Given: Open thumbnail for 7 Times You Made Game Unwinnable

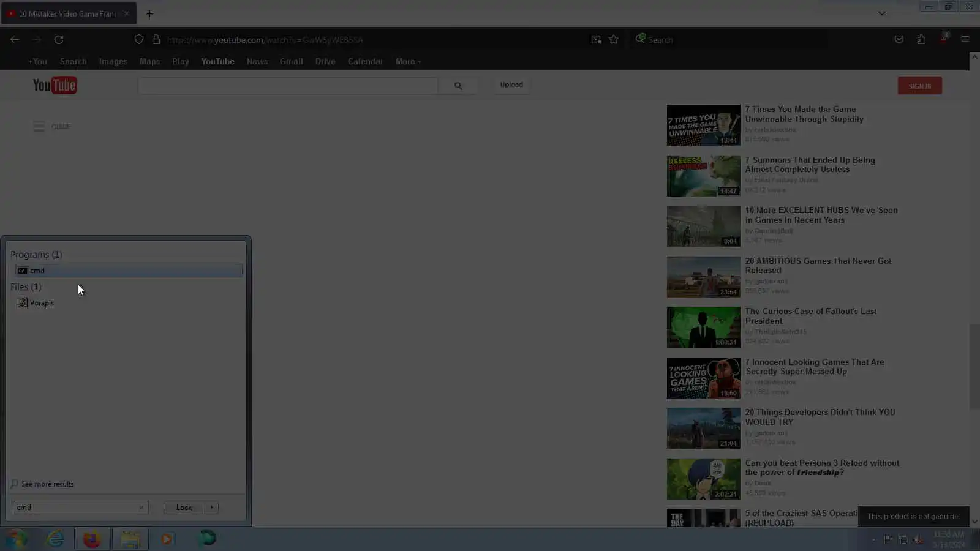Looking at the screenshot, I should click(704, 126).
